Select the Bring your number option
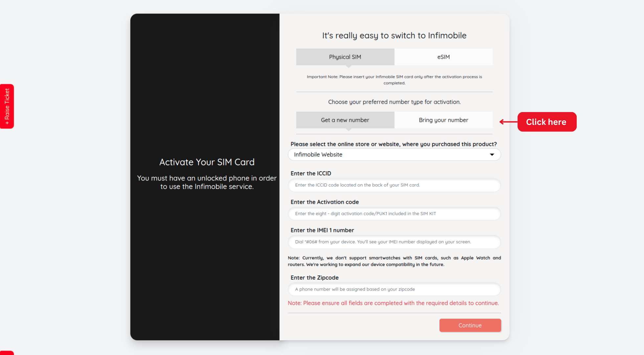644x355 pixels. (443, 120)
